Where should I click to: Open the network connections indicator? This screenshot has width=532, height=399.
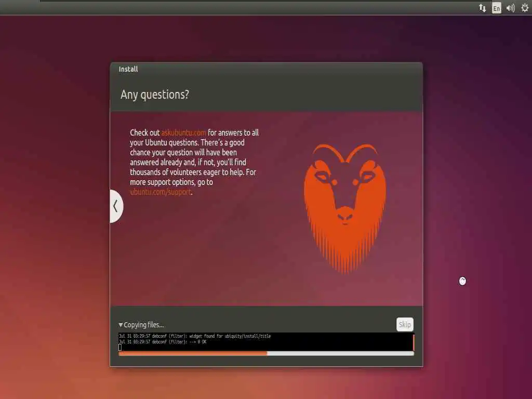click(482, 8)
